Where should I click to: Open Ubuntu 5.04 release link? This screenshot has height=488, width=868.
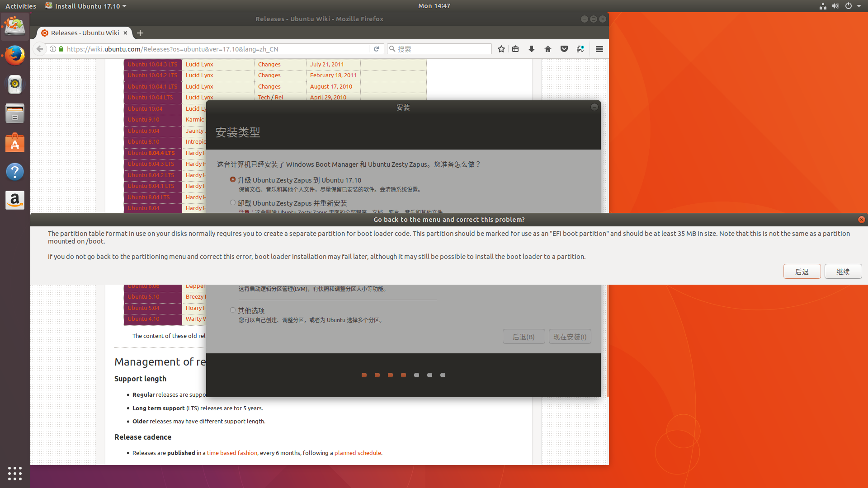pos(143,308)
